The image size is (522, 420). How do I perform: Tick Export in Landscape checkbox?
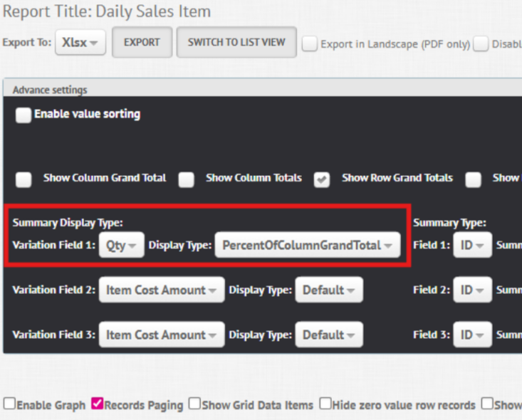tap(310, 44)
